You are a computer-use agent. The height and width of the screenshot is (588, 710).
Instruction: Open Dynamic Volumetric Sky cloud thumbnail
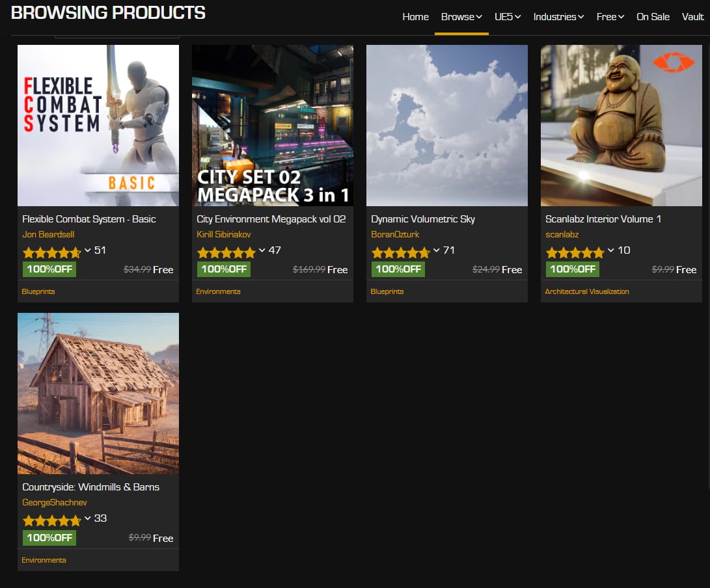446,125
